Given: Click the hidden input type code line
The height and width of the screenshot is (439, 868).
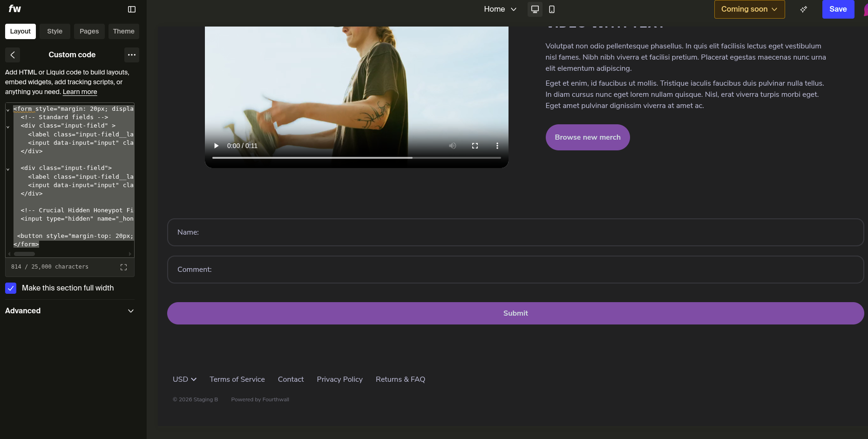Looking at the screenshot, I should [x=77, y=219].
